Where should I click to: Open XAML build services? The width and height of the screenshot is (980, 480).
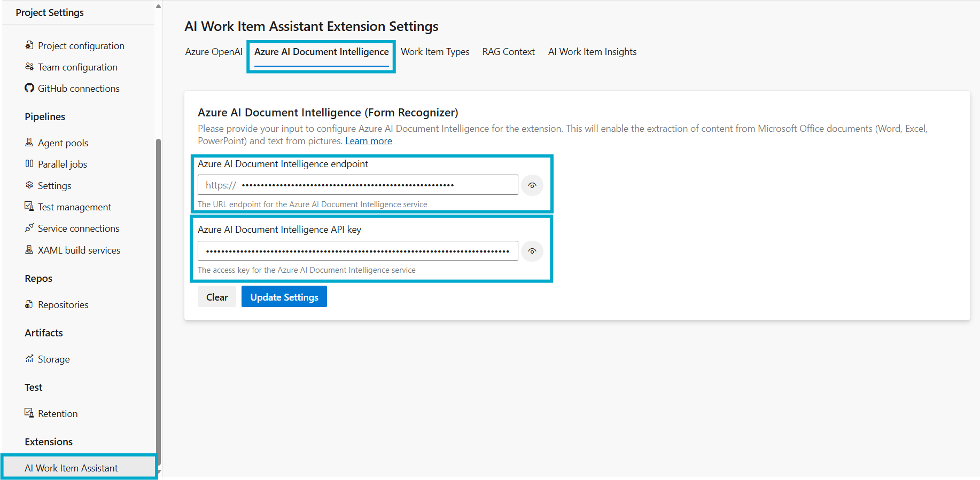tap(79, 250)
